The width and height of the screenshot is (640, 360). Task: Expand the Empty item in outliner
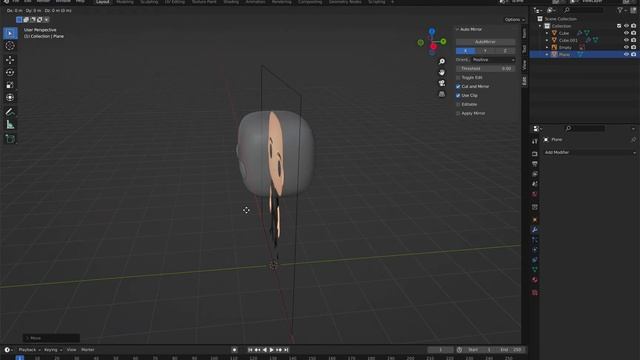pos(547,47)
